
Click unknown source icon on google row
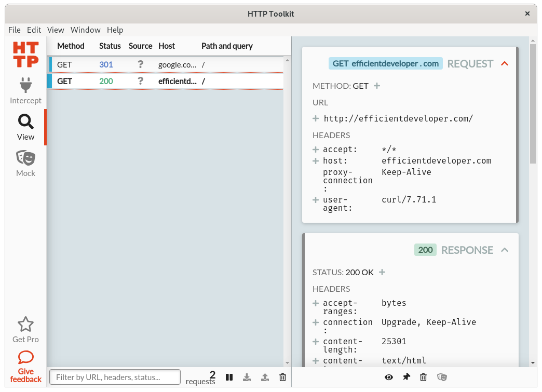click(140, 64)
